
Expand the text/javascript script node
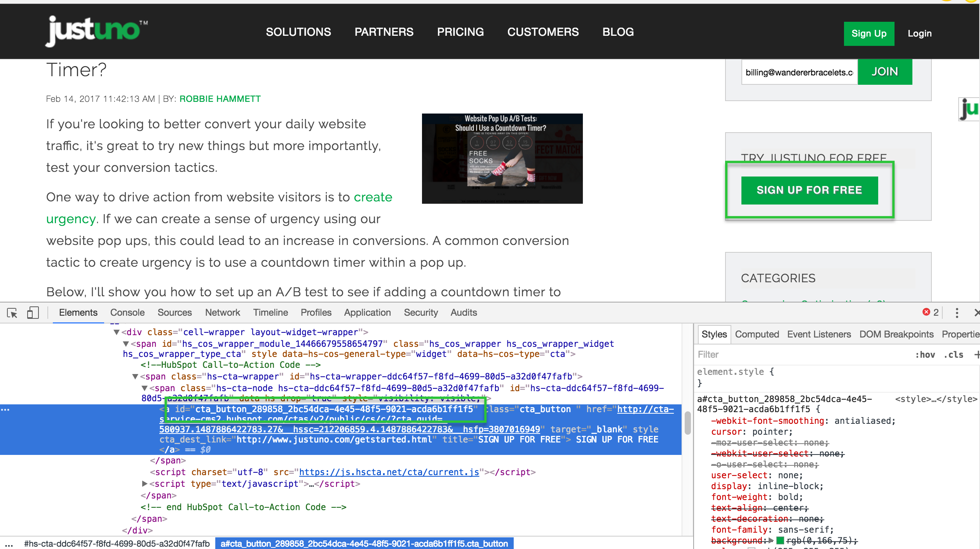pos(145,484)
